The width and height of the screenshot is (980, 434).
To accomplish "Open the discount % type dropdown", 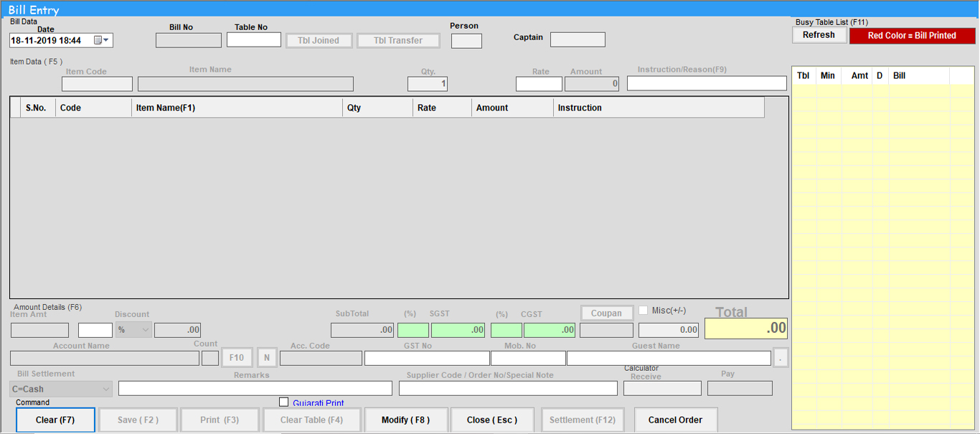I will (133, 330).
